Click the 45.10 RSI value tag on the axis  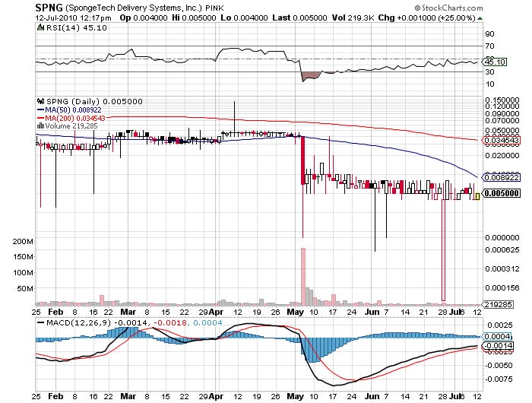[495, 62]
